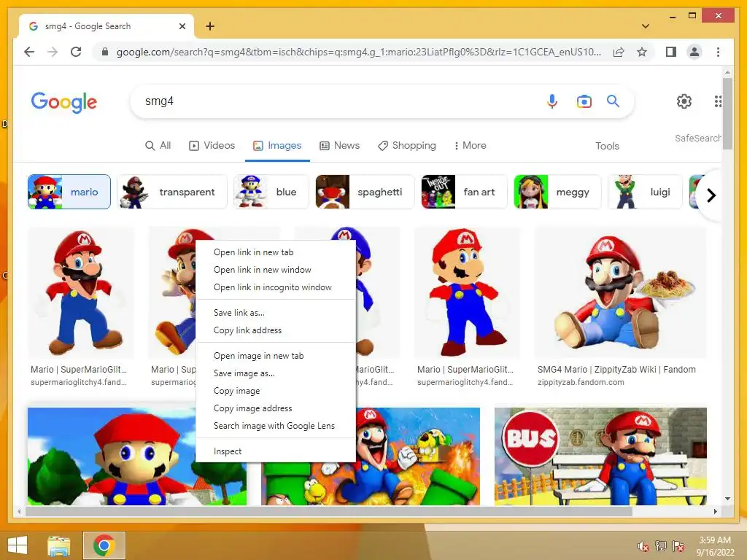Switch to the Shopping tab

(407, 146)
